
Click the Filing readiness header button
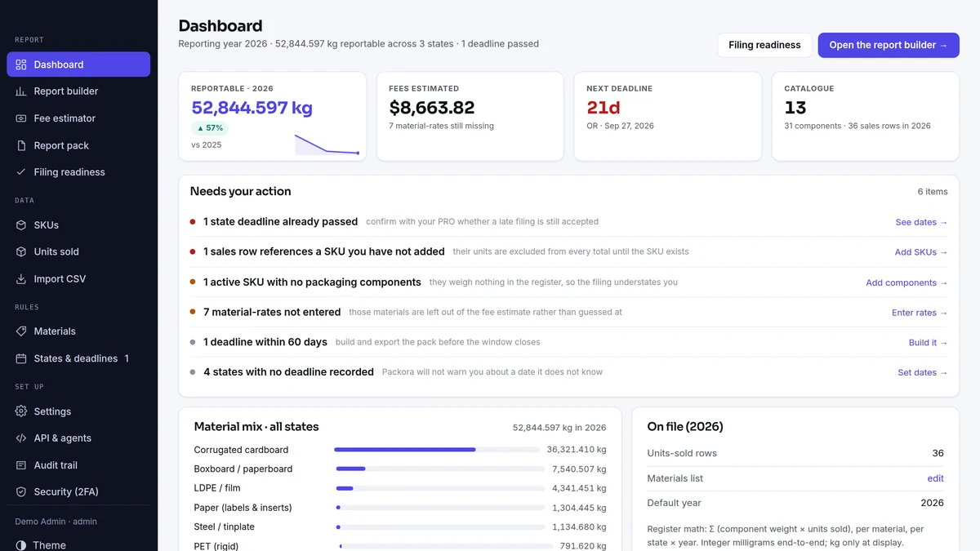tap(764, 45)
